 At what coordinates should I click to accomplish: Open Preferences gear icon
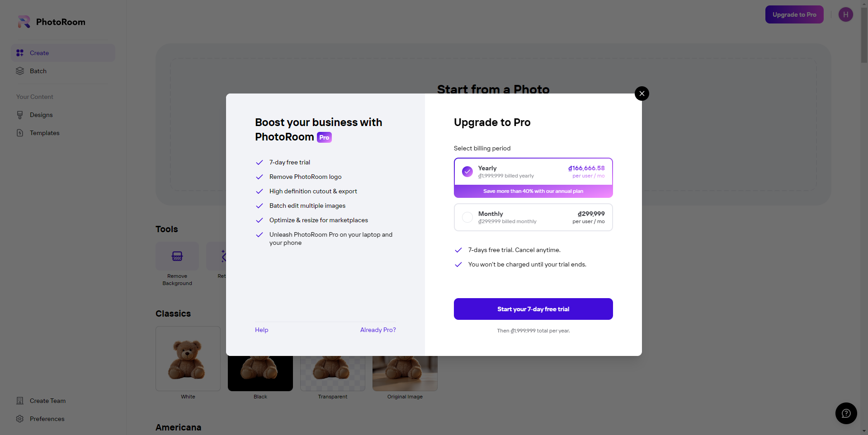pos(20,419)
